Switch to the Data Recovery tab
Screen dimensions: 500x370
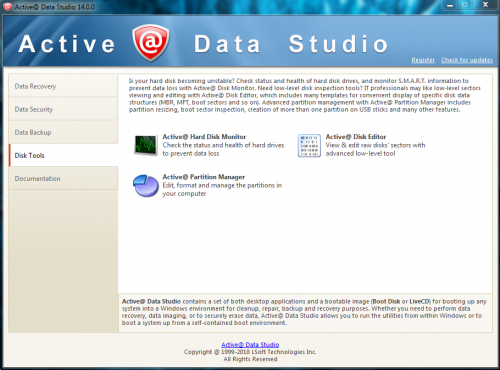(63, 86)
